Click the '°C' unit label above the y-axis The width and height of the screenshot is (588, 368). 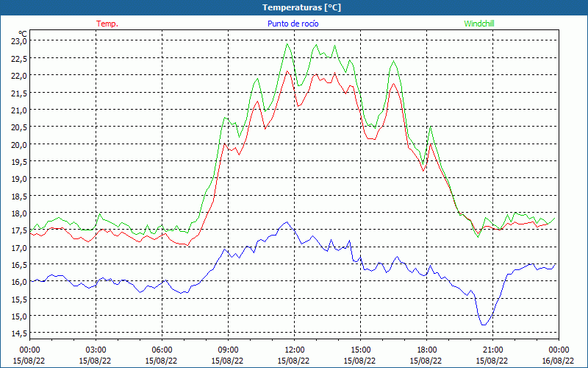pos(23,33)
